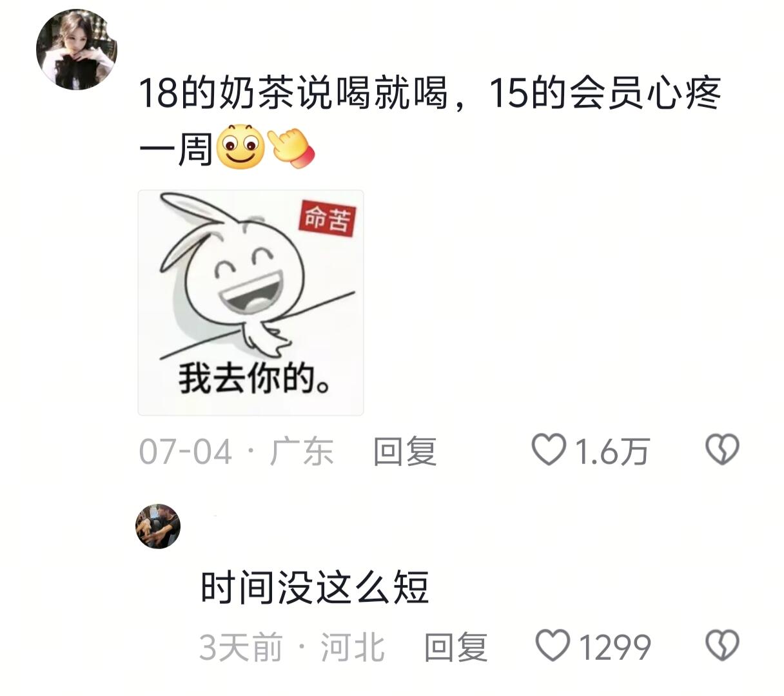784x696 pixels.
Task: Click the 07-04 date stamp
Action: click(185, 451)
